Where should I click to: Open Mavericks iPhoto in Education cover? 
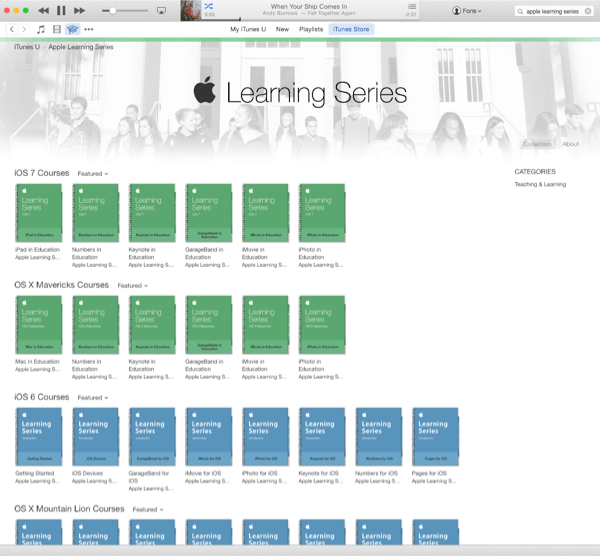pyautogui.click(x=322, y=324)
